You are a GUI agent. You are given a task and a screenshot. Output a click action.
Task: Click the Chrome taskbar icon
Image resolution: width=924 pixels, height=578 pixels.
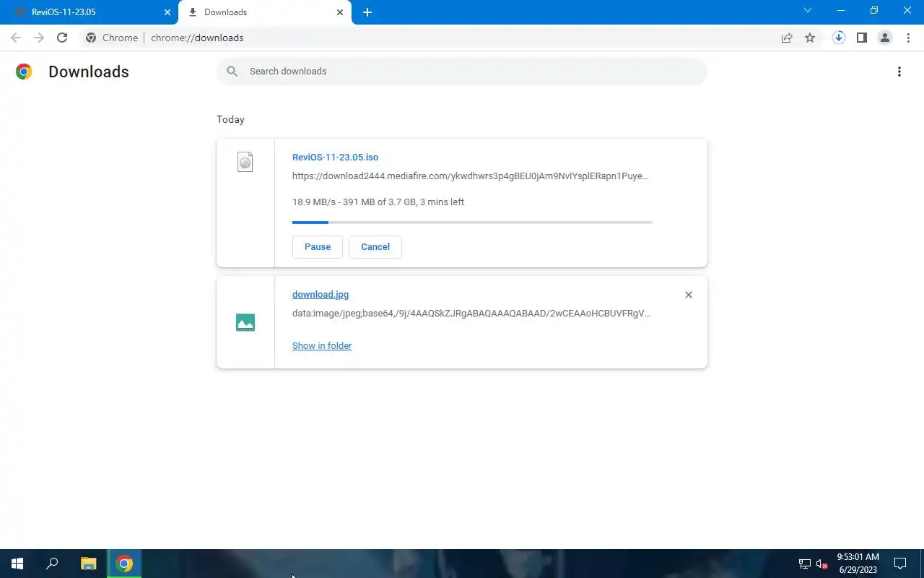(x=124, y=564)
